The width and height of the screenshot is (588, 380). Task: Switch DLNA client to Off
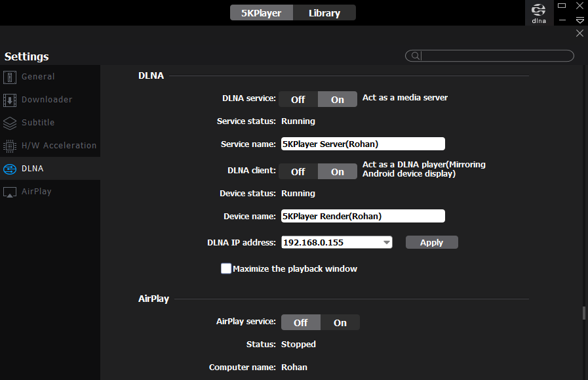[x=298, y=171]
